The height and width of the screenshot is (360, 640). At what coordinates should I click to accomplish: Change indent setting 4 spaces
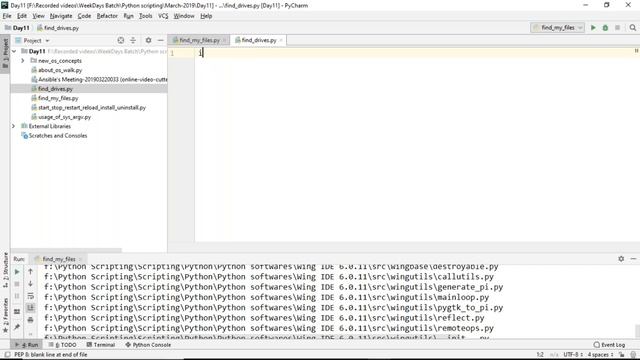click(x=600, y=355)
